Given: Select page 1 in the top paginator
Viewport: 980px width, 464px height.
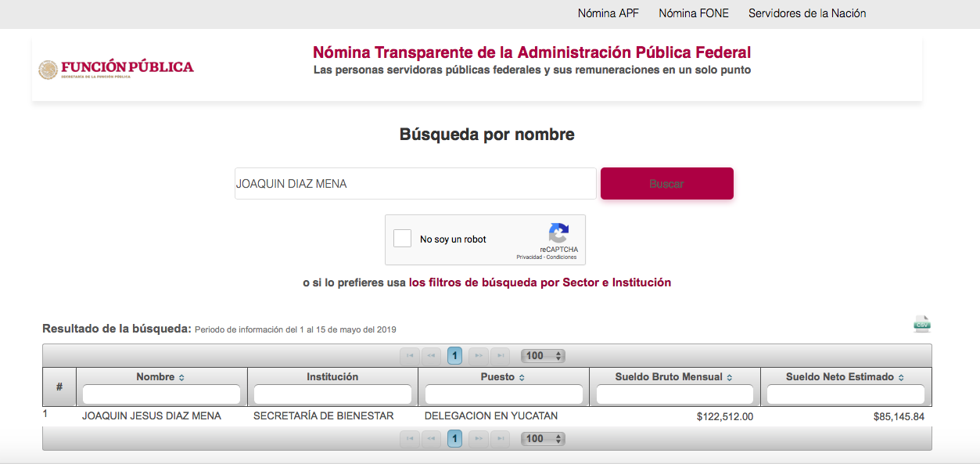Looking at the screenshot, I should click(x=454, y=356).
